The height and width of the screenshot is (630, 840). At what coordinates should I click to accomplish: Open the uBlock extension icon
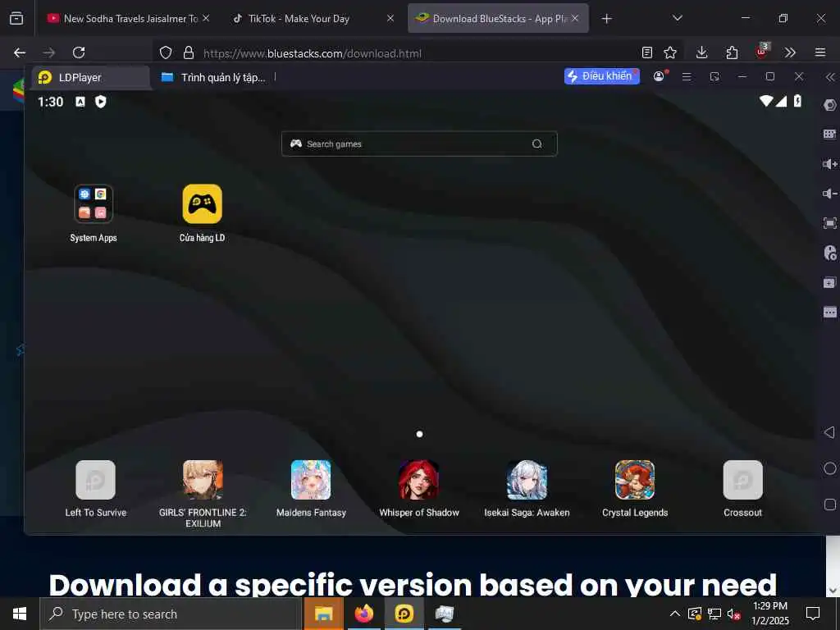coord(762,51)
